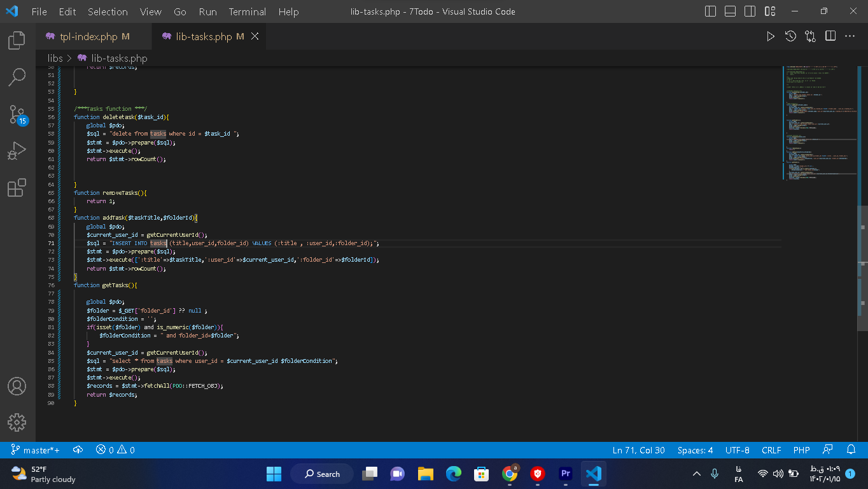Open the Manage gear icon

[17, 422]
